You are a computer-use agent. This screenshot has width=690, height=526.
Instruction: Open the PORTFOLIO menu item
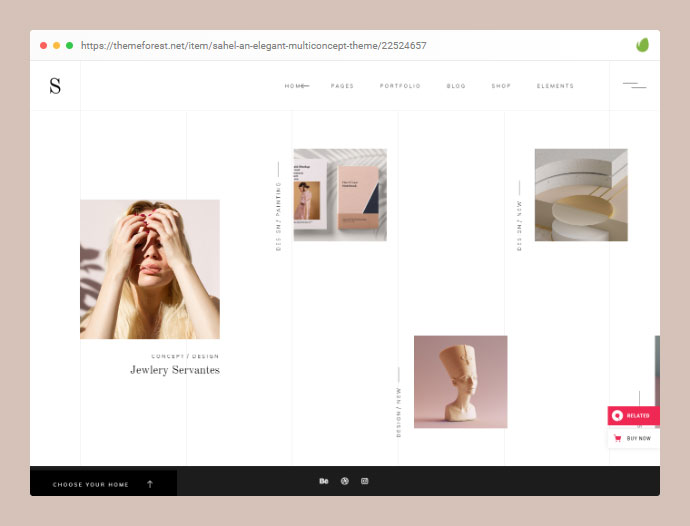(x=400, y=86)
